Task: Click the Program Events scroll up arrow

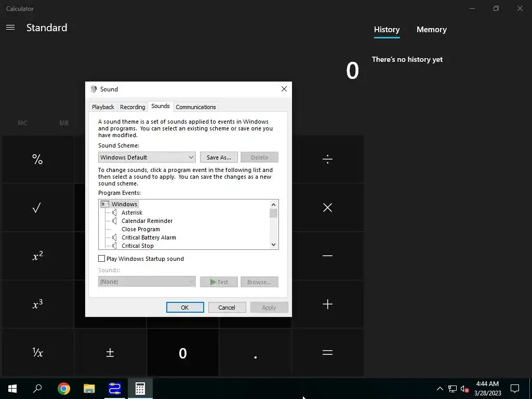Action: 274,204
